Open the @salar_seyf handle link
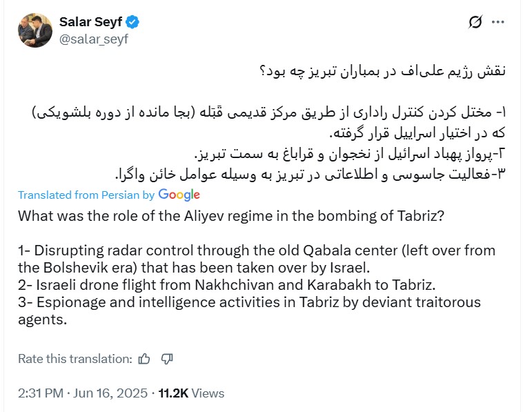This screenshot has width=532, height=412. (94, 39)
